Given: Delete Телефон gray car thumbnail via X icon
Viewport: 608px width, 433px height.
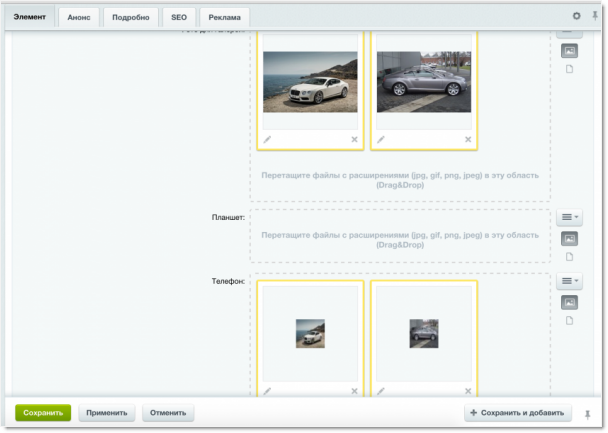Looking at the screenshot, I should [x=468, y=391].
